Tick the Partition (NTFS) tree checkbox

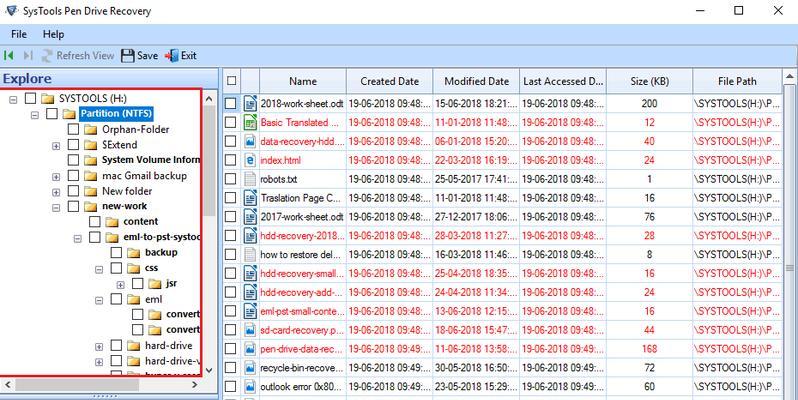point(52,113)
